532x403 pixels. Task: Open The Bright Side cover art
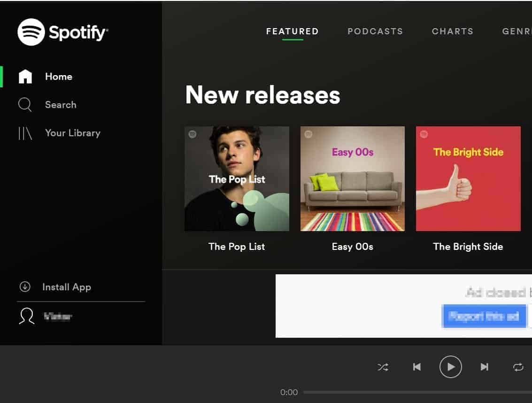pyautogui.click(x=468, y=178)
